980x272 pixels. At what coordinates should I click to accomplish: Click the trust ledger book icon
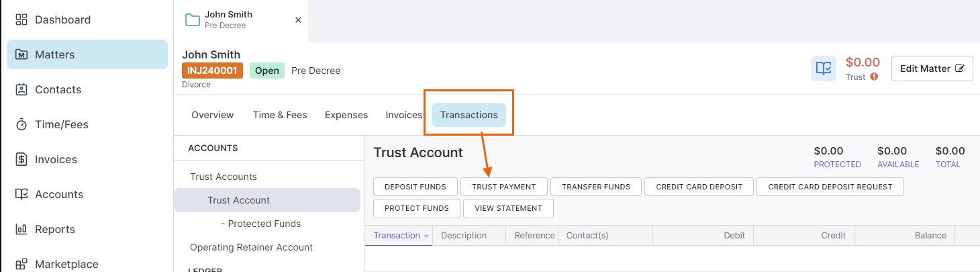[824, 69]
